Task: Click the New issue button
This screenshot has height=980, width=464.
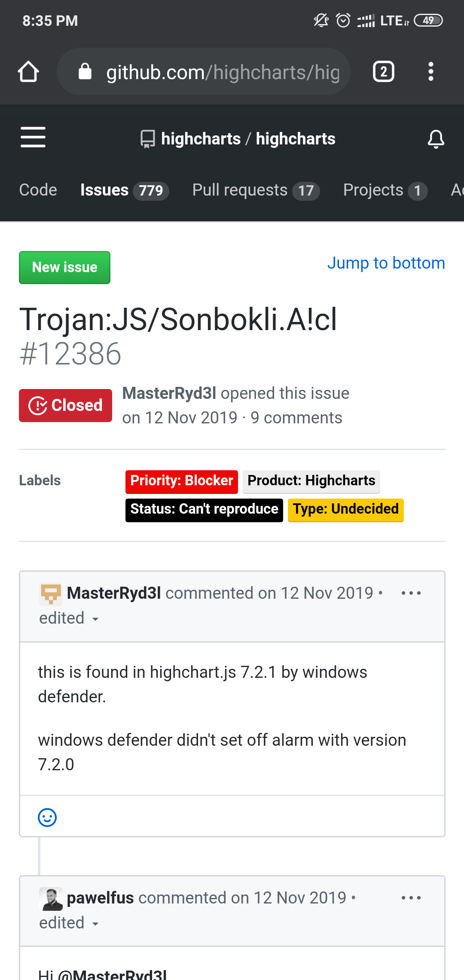Action: pyautogui.click(x=64, y=267)
